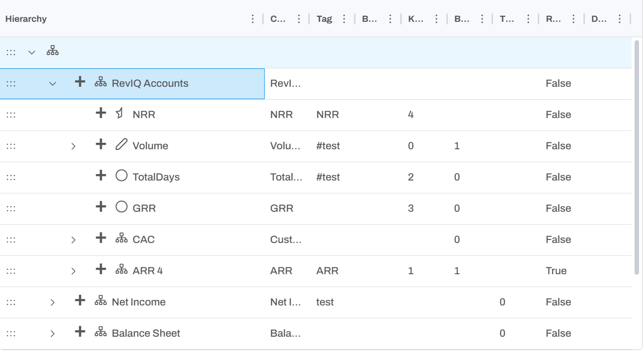This screenshot has height=359, width=644.
Task: Click the circle icon next to TotalDays
Action: click(121, 176)
